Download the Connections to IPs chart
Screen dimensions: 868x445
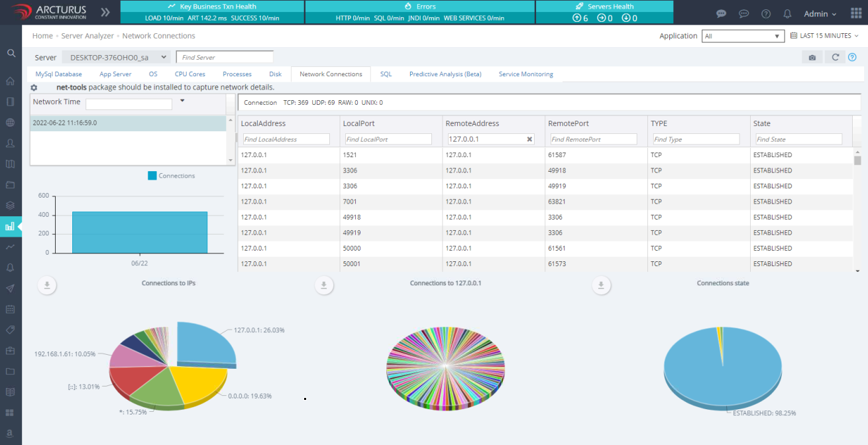click(46, 285)
